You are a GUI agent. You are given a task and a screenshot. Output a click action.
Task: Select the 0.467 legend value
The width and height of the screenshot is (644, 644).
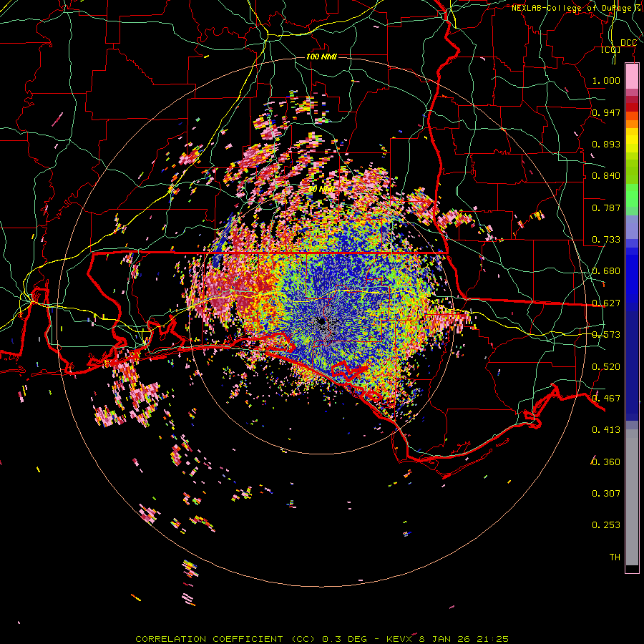click(x=606, y=399)
